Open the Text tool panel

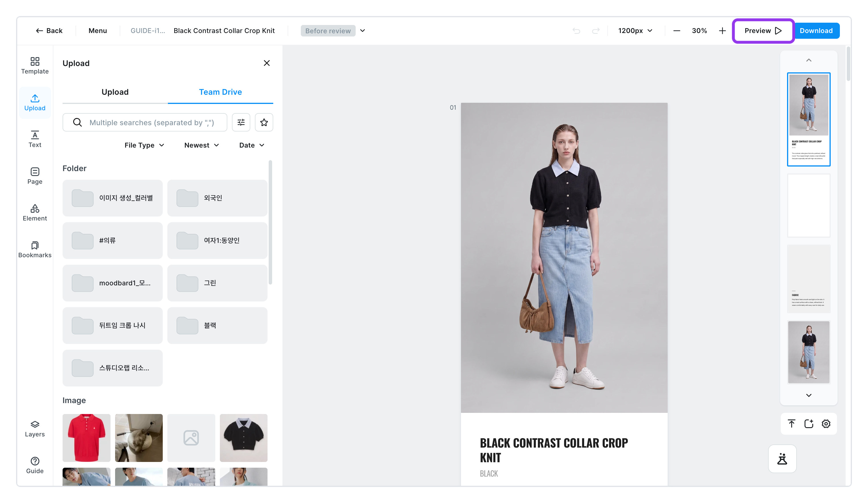point(35,139)
